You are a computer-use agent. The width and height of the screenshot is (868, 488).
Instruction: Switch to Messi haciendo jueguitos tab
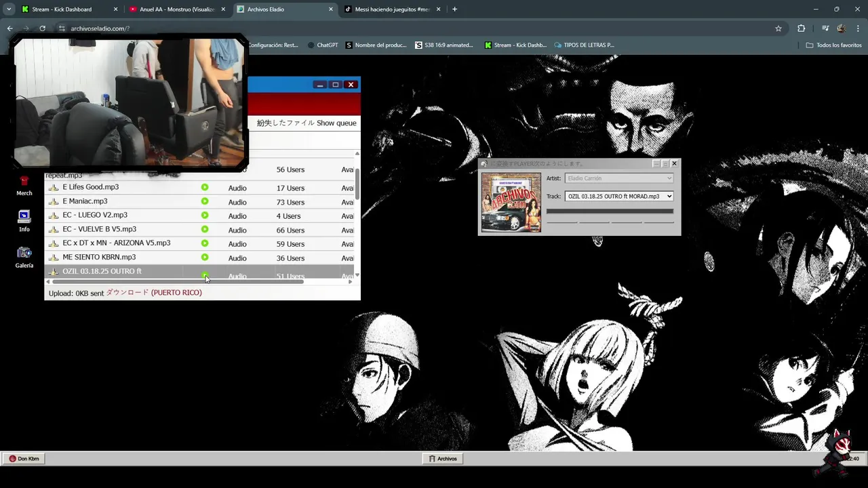click(392, 9)
